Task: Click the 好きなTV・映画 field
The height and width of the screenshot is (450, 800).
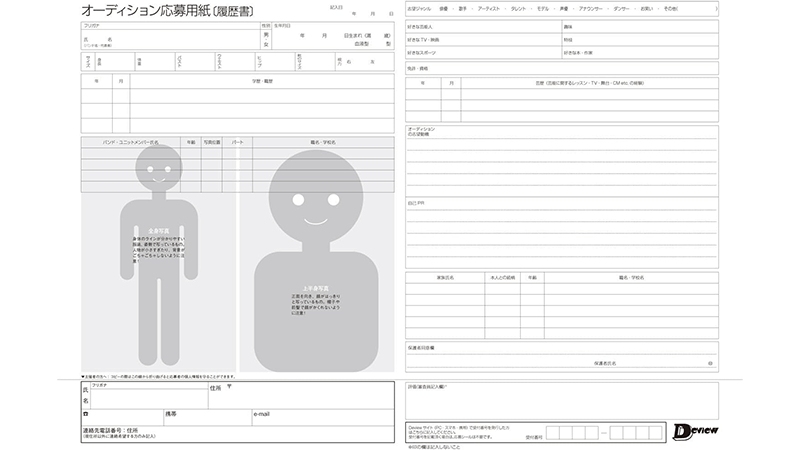Action: click(x=480, y=38)
